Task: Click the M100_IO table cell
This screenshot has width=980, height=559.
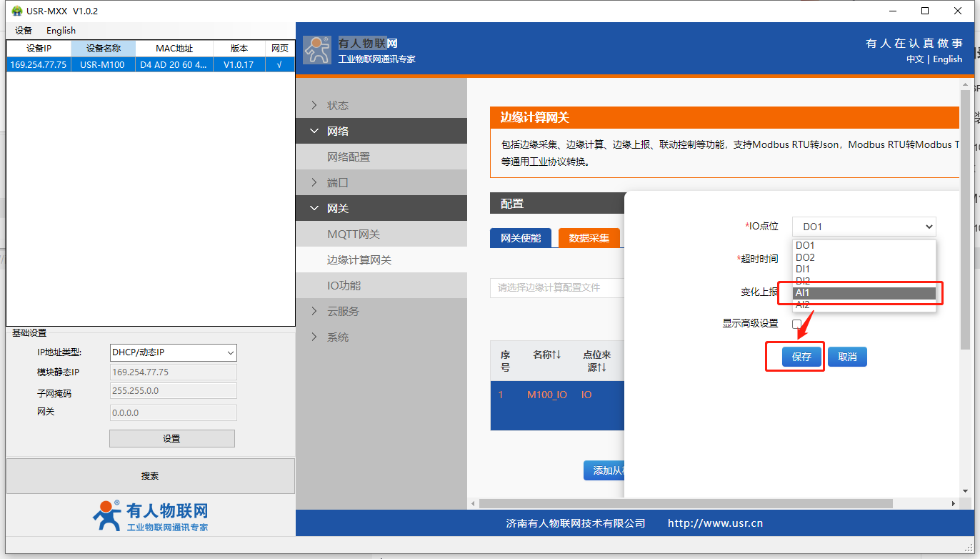Action: click(547, 395)
